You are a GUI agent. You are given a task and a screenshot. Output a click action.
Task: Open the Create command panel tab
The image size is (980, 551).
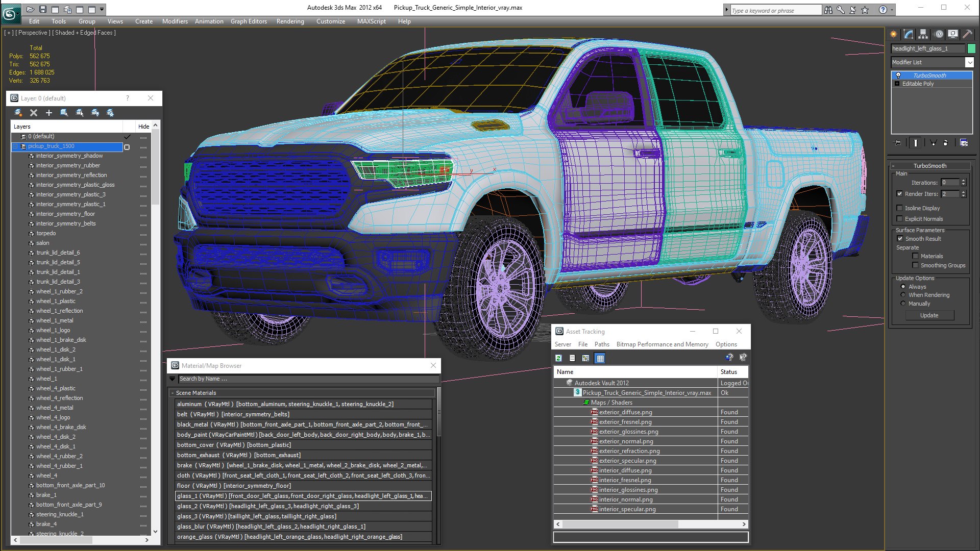point(894,34)
